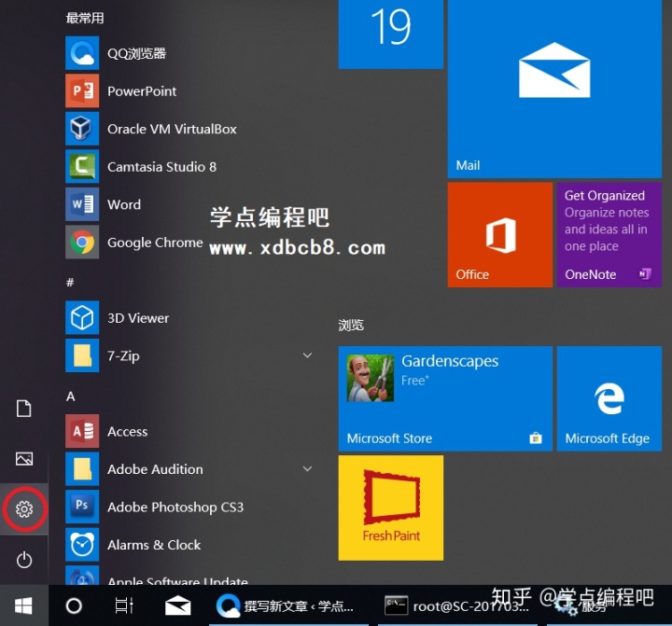Launch Google Chrome icon
Screen dimensions: 672x626
pos(82,242)
